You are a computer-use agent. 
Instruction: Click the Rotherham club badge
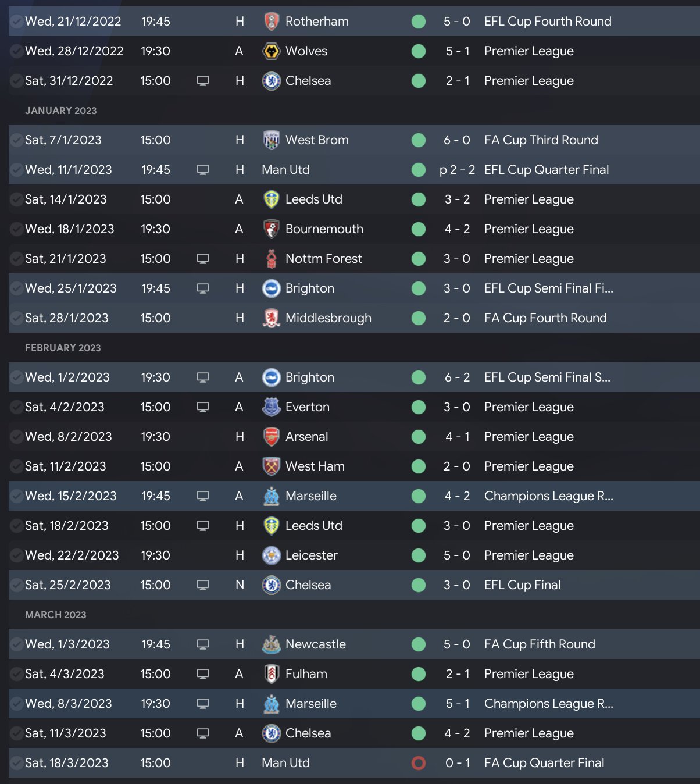pyautogui.click(x=271, y=22)
